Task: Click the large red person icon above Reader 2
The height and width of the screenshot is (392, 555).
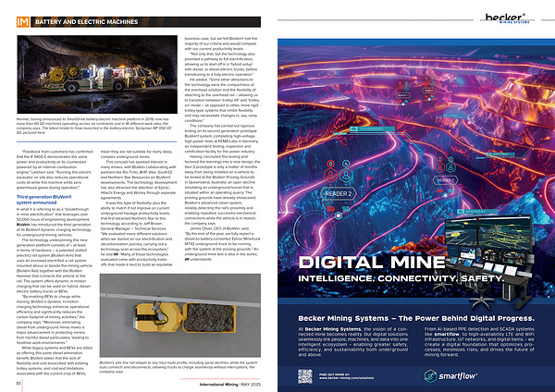Action: click(x=330, y=175)
